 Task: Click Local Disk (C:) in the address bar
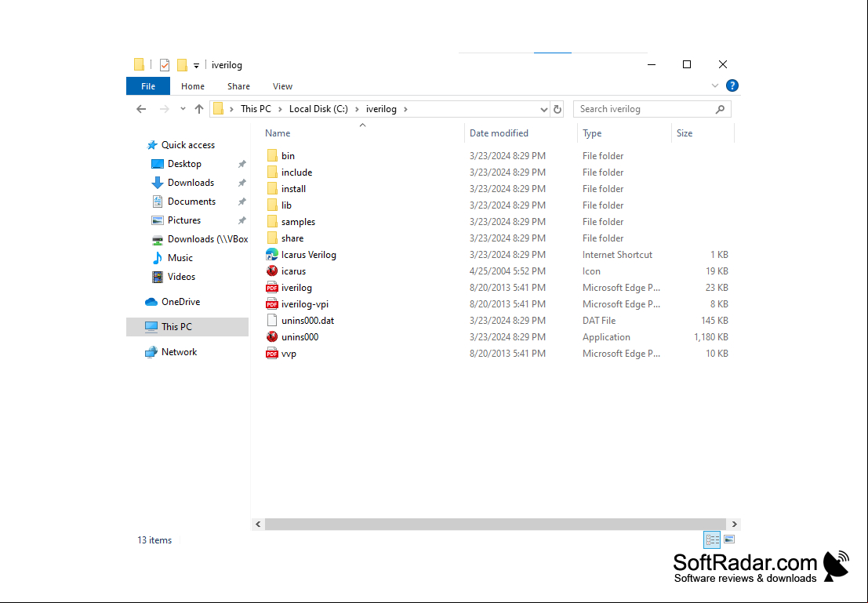[318, 109]
